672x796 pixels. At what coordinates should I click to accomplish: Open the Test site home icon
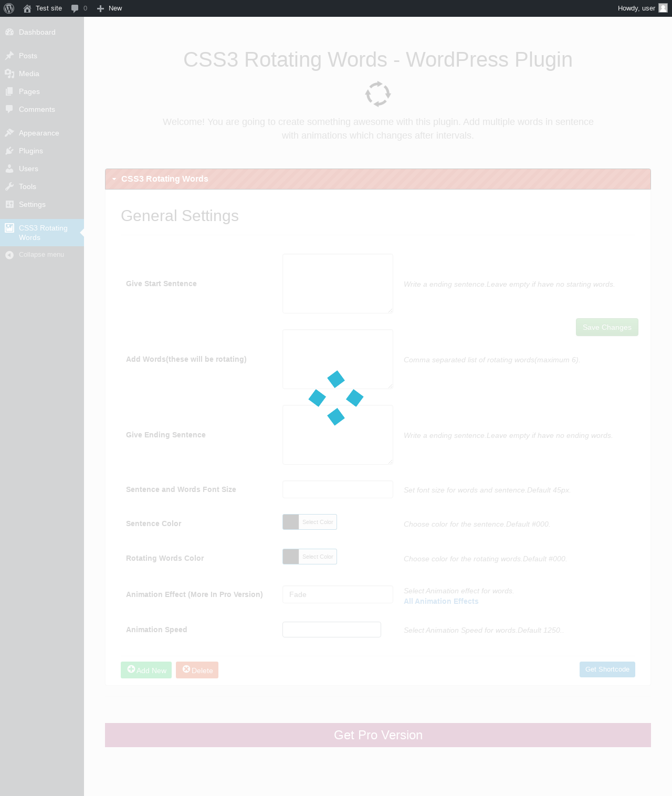(x=27, y=8)
